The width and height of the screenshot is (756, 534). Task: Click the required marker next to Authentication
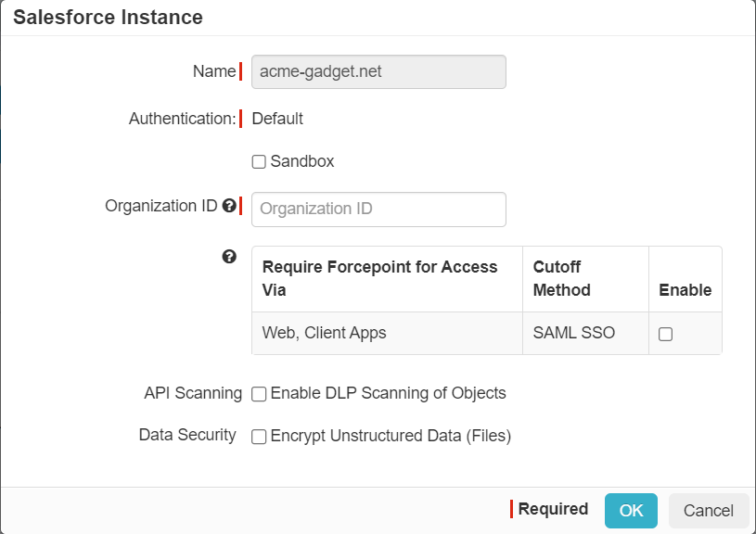(x=240, y=119)
